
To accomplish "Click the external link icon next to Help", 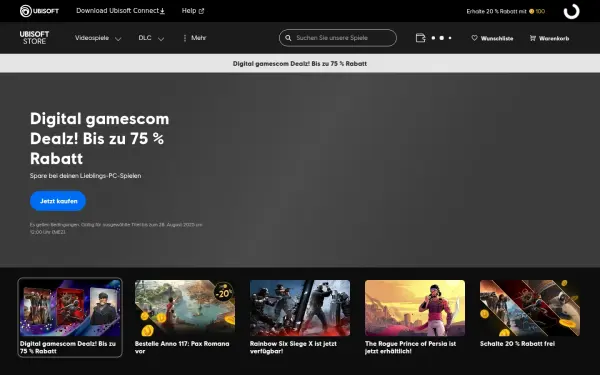I will tap(201, 11).
